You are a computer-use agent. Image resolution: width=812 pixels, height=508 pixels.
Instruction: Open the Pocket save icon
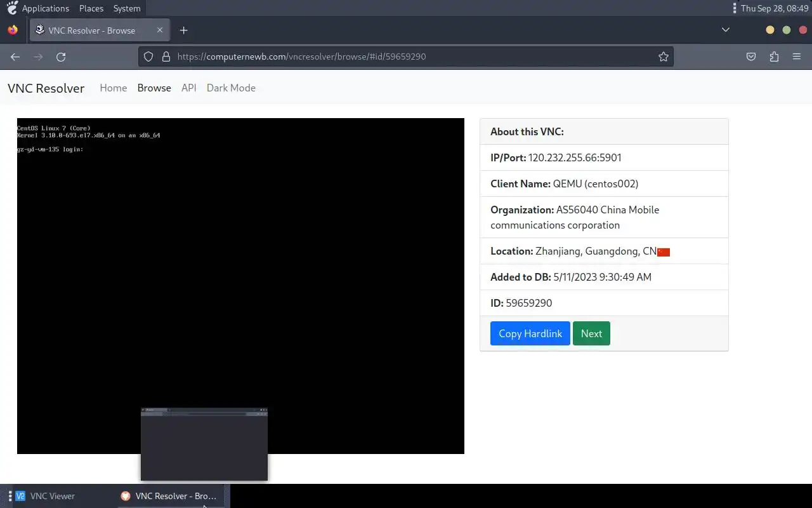click(751, 57)
